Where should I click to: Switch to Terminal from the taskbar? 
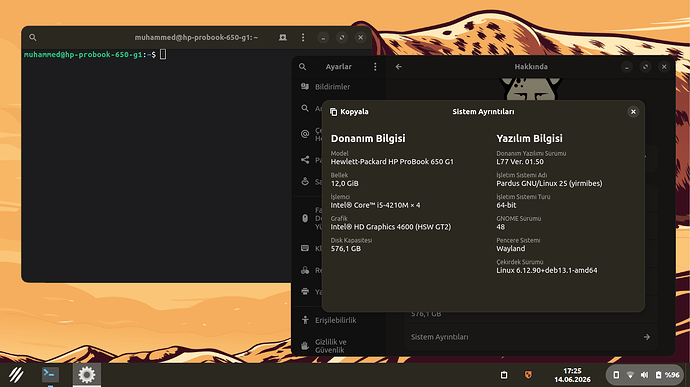coord(50,374)
